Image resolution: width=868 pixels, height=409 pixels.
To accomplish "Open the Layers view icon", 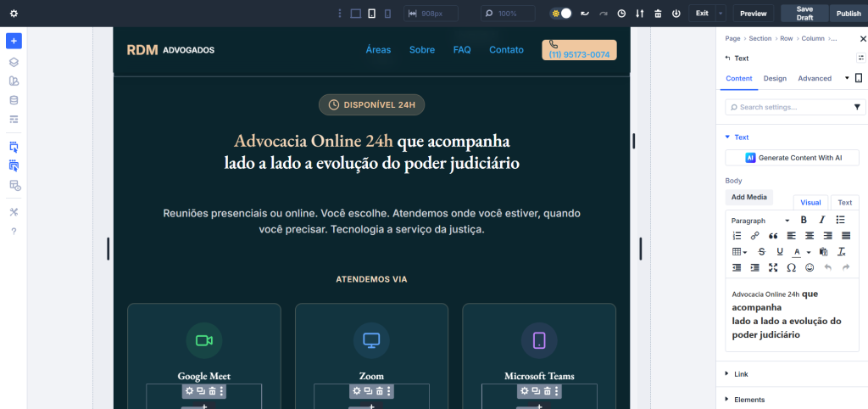I will (x=14, y=62).
